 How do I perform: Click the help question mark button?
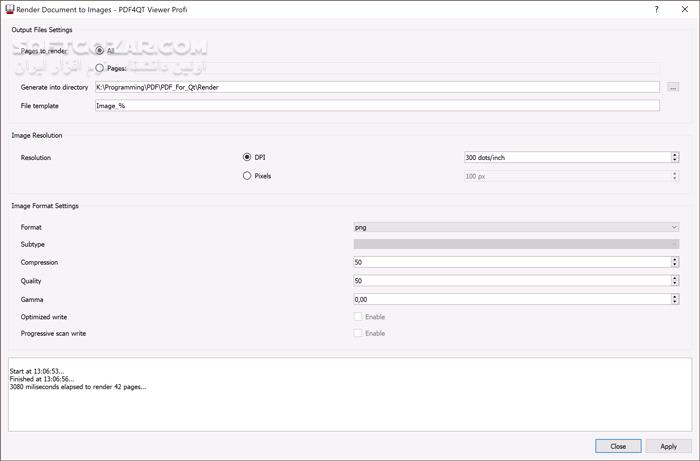[x=656, y=9]
